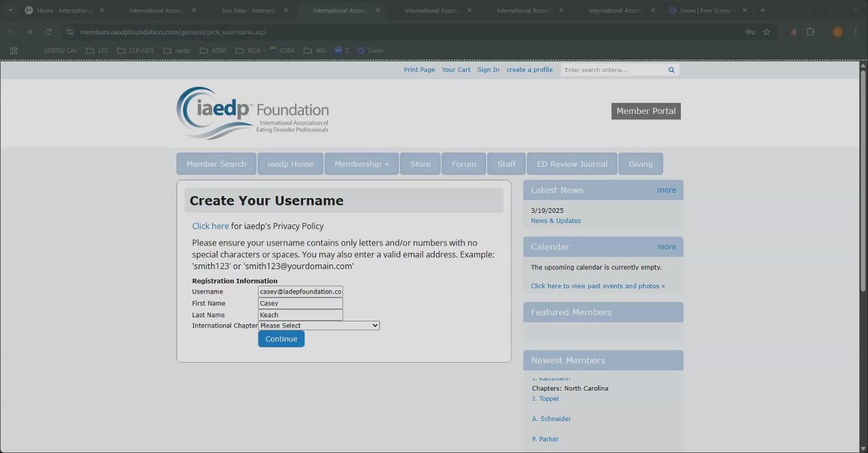The width and height of the screenshot is (868, 453).
Task: Open the CLP (LES) bookmark folder
Action: (x=135, y=50)
